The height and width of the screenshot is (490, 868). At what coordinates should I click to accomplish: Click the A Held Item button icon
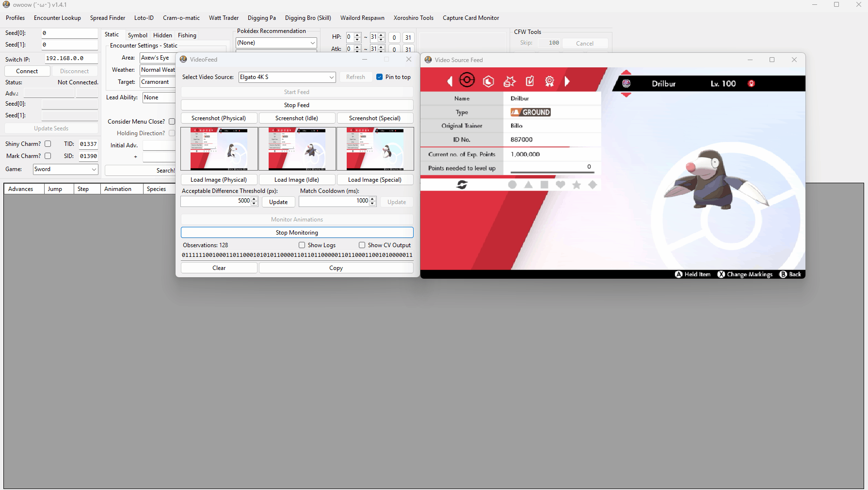tap(678, 274)
